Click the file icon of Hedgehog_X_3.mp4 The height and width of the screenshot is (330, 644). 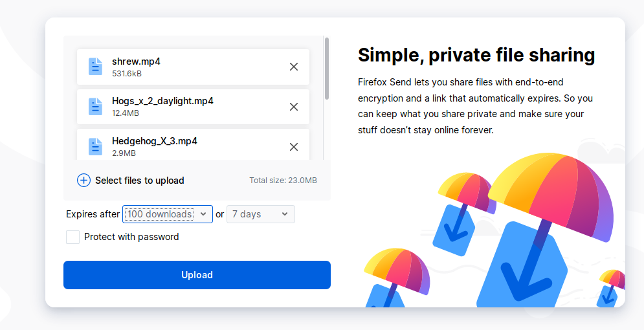[x=96, y=146]
